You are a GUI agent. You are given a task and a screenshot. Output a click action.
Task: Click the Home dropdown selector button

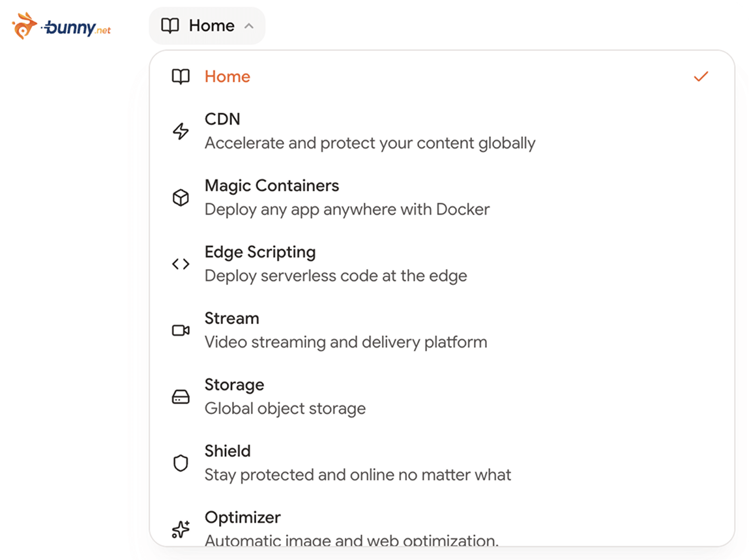[207, 26]
